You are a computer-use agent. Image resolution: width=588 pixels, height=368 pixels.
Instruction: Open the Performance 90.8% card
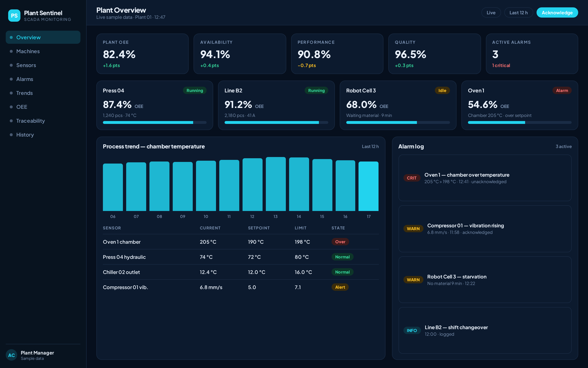[337, 54]
